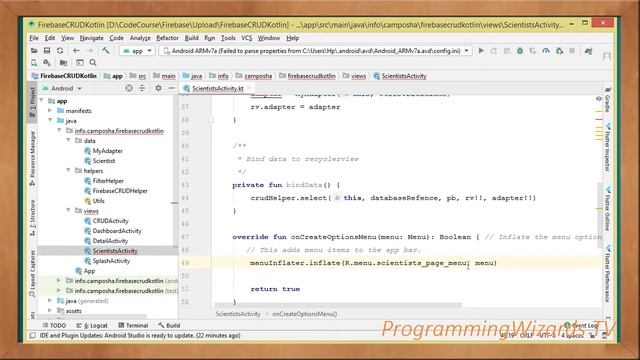Open the Resource Manager side panel
The height and width of the screenshot is (360, 640).
pyautogui.click(x=33, y=158)
